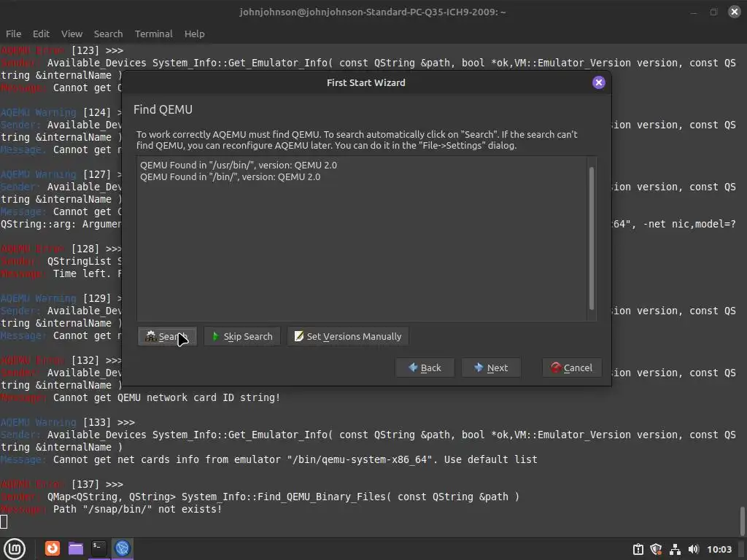This screenshot has width=747, height=560.
Task: Proceed with the Next button
Action: click(x=491, y=367)
